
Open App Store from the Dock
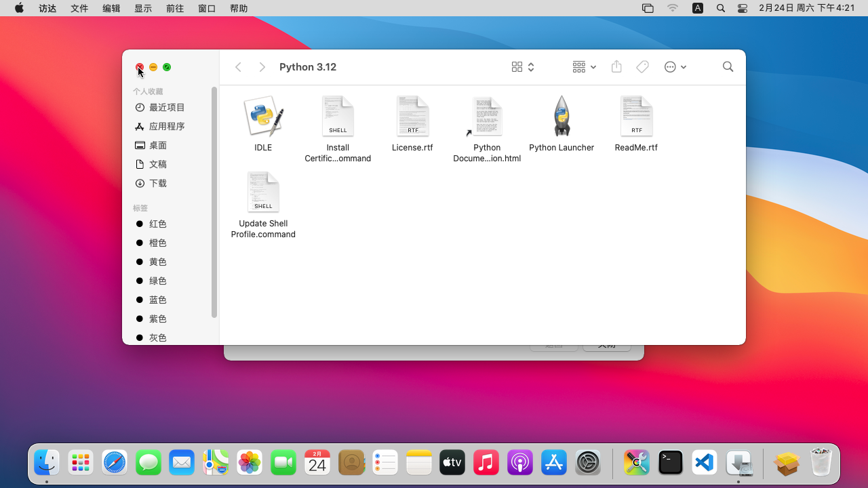pyautogui.click(x=554, y=463)
